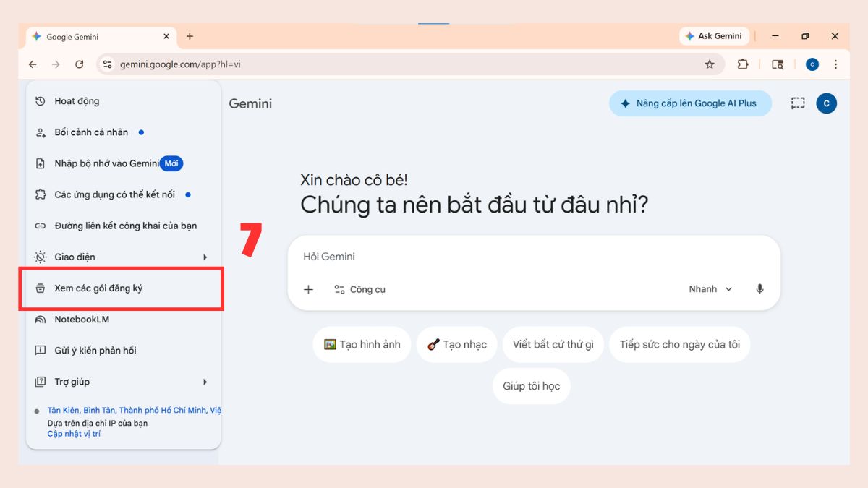The image size is (868, 488).
Task: Click the Giúp tôi học chip
Action: pyautogui.click(x=532, y=386)
